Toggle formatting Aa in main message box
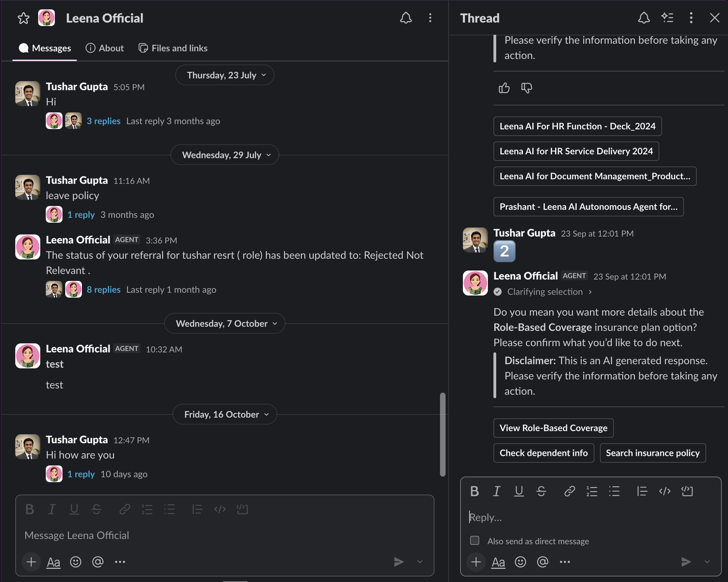Screen dimensions: 728x582 click(x=53, y=562)
